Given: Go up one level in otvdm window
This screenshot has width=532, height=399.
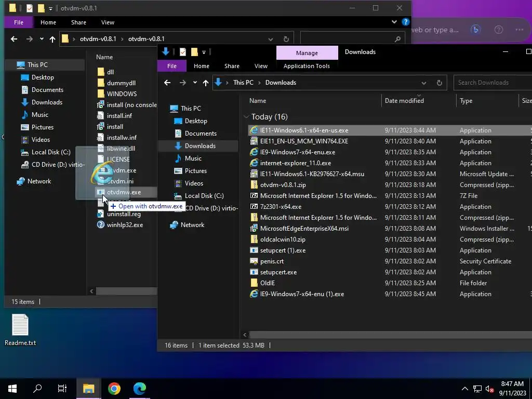Looking at the screenshot, I should (52, 39).
